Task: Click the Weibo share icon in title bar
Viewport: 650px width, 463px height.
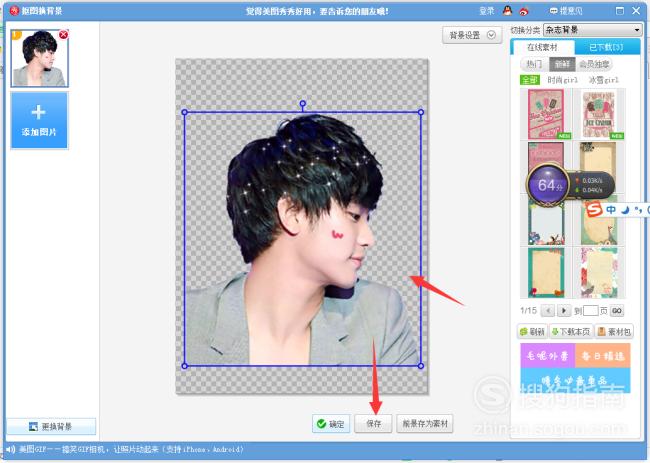Action: pos(524,12)
